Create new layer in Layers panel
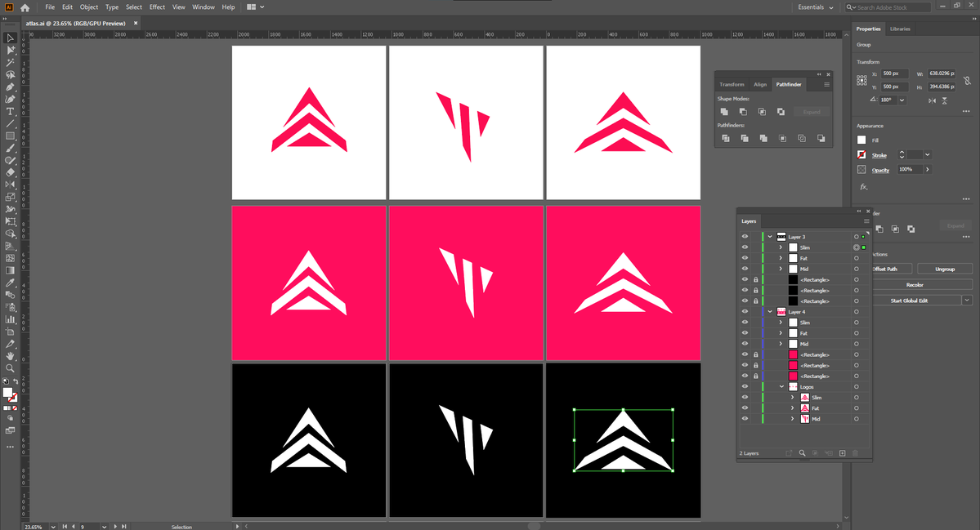Image resolution: width=980 pixels, height=530 pixels. click(843, 453)
